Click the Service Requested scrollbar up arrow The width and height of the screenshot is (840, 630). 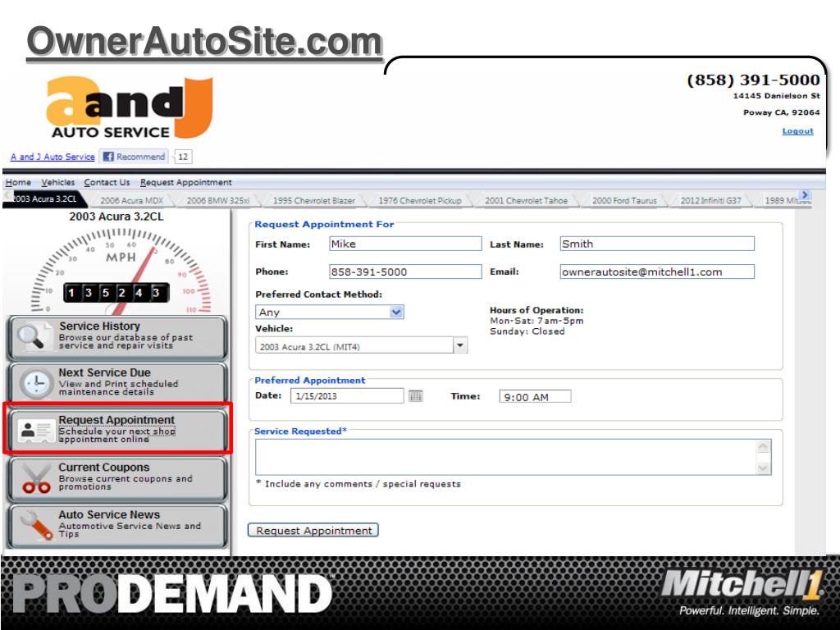(x=764, y=446)
